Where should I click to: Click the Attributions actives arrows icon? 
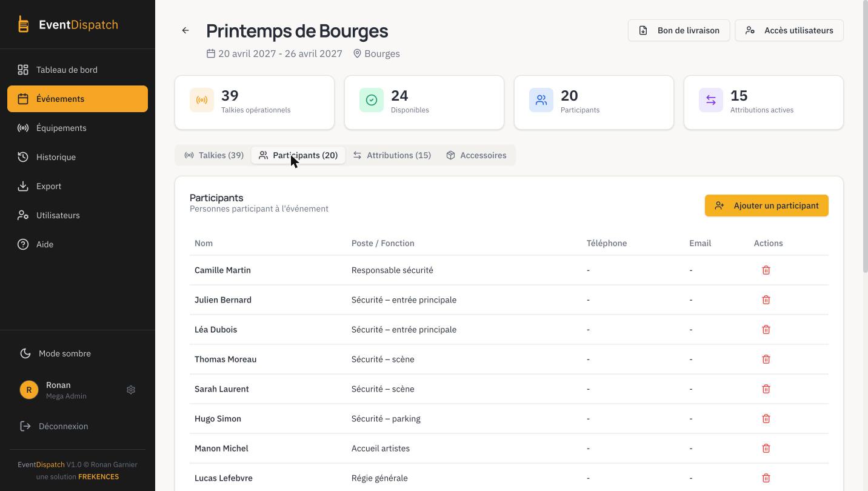click(711, 100)
